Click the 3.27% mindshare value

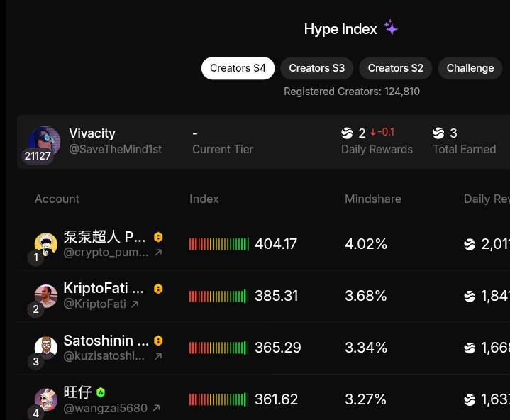click(365, 399)
